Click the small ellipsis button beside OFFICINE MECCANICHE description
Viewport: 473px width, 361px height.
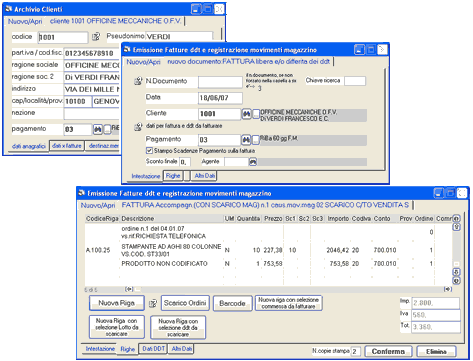tap(256, 114)
